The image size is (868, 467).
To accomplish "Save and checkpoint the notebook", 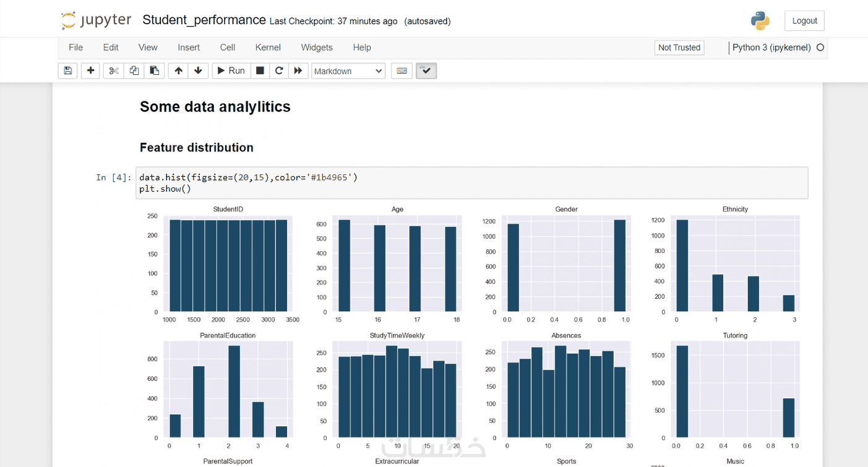I will (x=68, y=71).
